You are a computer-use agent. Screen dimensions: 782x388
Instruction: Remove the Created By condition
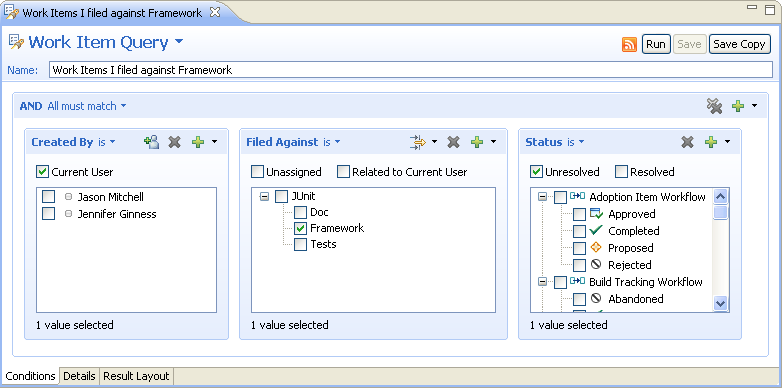[174, 142]
